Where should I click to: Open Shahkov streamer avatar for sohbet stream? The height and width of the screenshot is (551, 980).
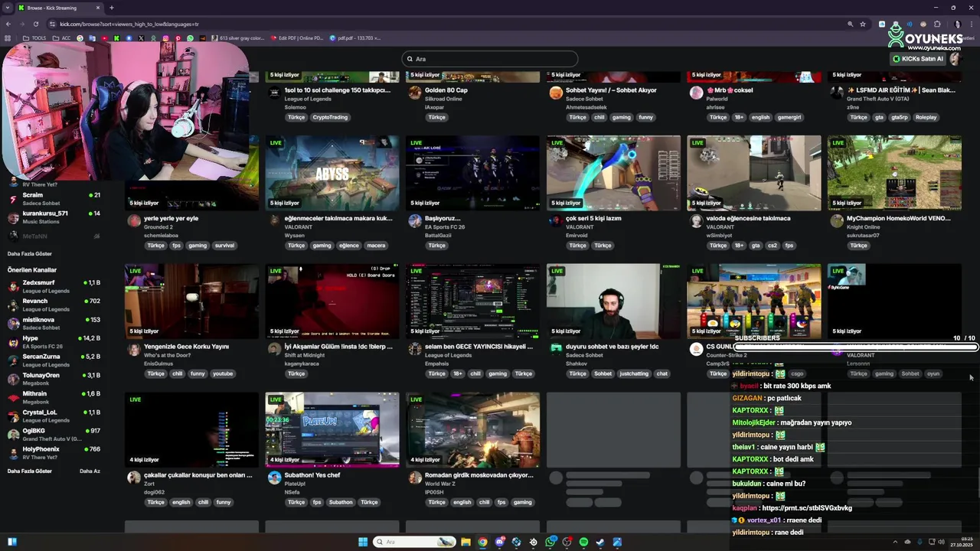[556, 349]
